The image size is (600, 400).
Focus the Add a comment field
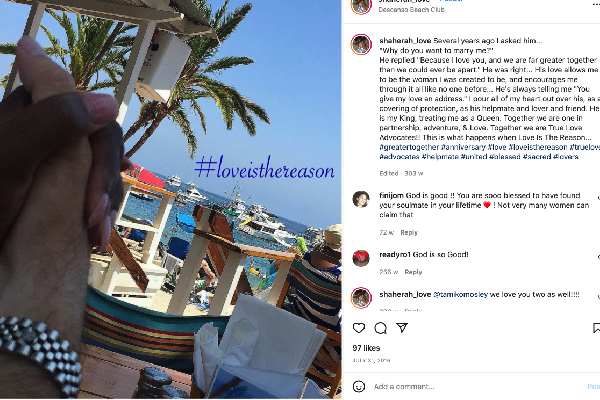pyautogui.click(x=478, y=387)
